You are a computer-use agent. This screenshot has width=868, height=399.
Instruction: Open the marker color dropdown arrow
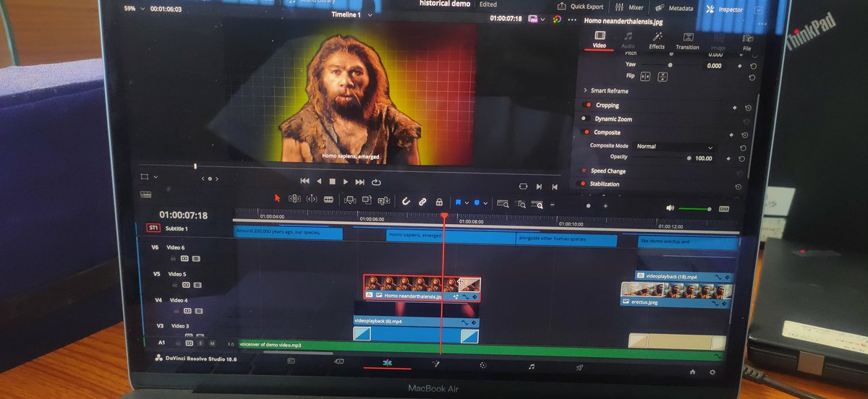click(485, 204)
